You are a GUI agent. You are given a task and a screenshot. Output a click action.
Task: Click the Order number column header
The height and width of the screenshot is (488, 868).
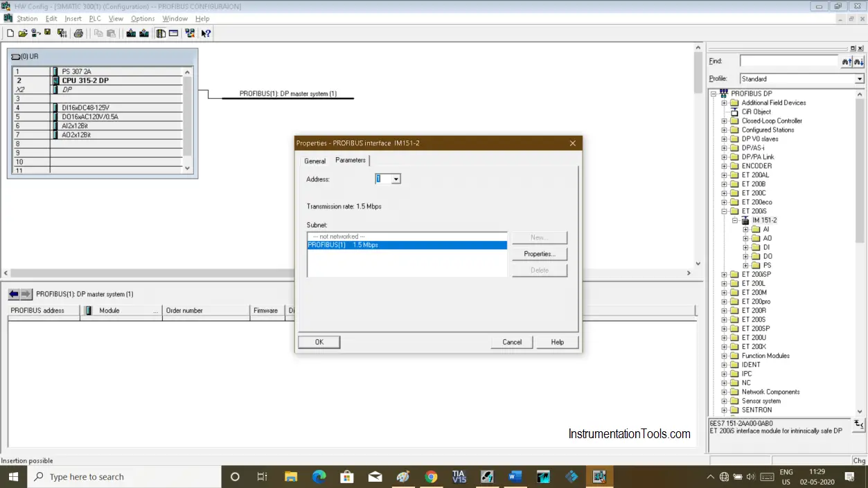(206, 311)
